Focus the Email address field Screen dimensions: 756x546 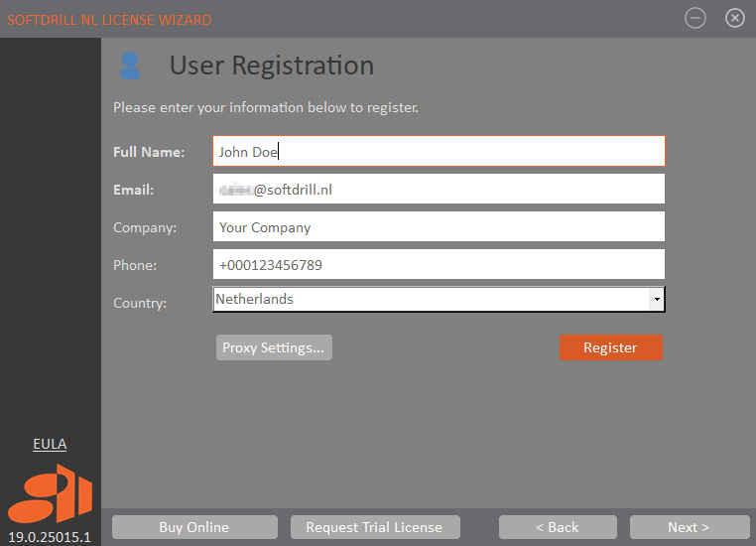439,190
